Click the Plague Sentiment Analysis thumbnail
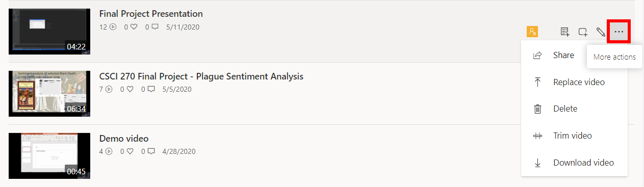This screenshot has width=644, height=187. tap(49, 94)
